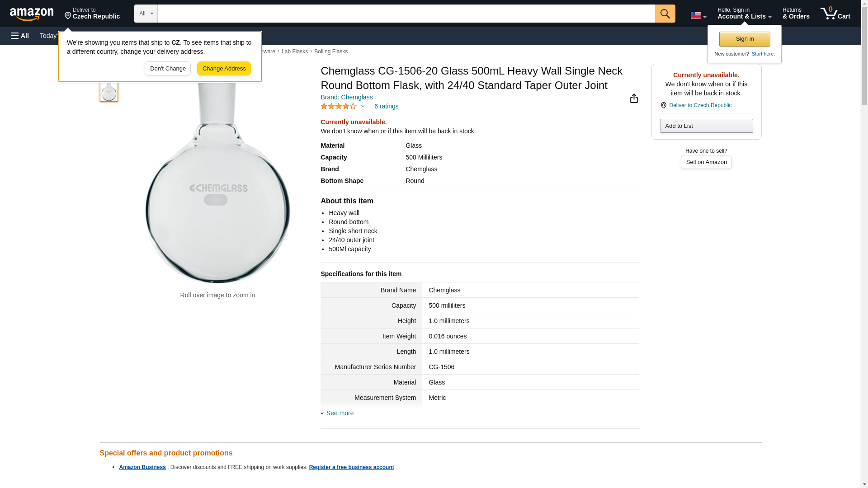Screen dimensions: 868x488
Task: Expand the Account & Lists dropdown
Action: pyautogui.click(x=744, y=14)
